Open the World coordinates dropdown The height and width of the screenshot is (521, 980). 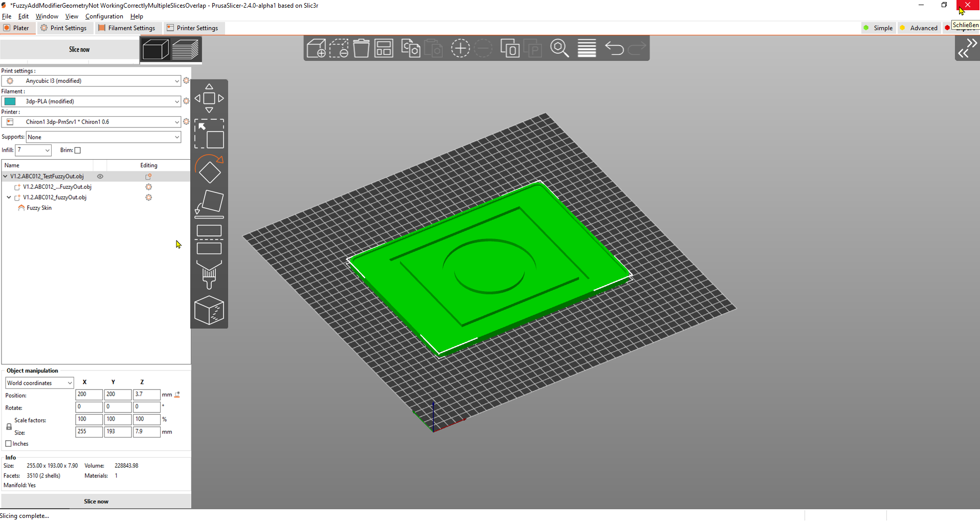pos(39,383)
